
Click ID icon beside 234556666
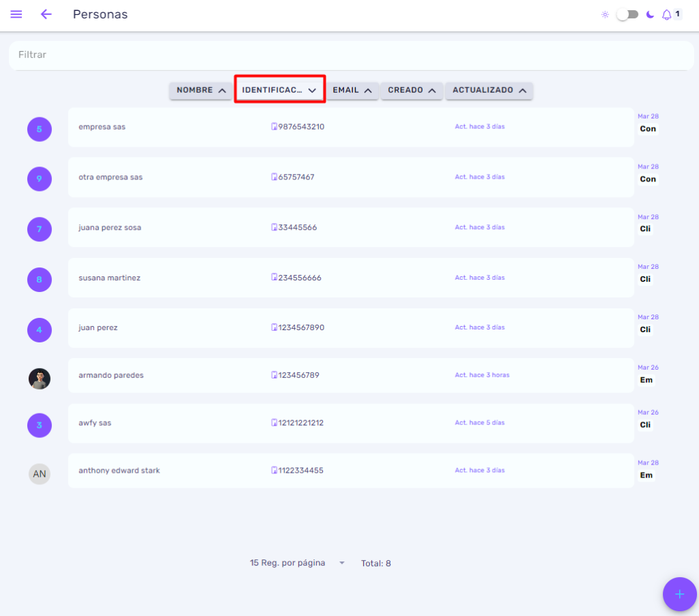point(274,277)
